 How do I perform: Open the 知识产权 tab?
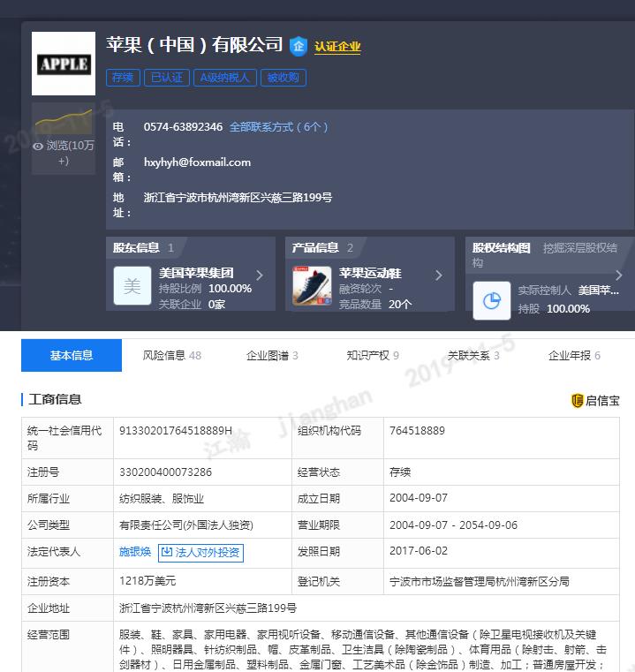tap(373, 356)
